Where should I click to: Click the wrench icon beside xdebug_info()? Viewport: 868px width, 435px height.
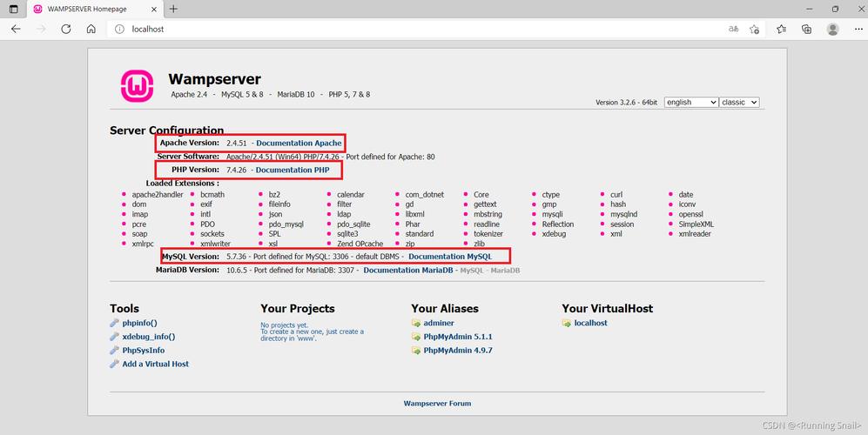point(114,337)
